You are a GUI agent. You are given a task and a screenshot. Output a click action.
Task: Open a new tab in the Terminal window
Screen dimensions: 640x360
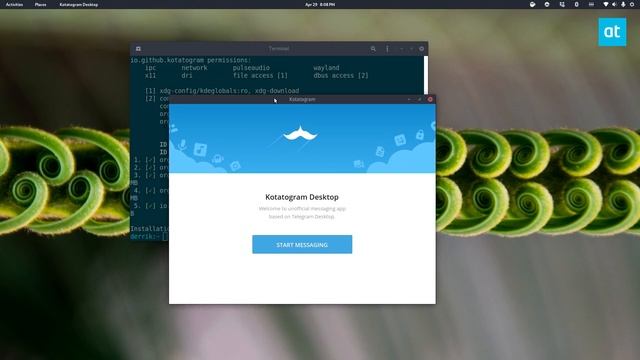138,49
